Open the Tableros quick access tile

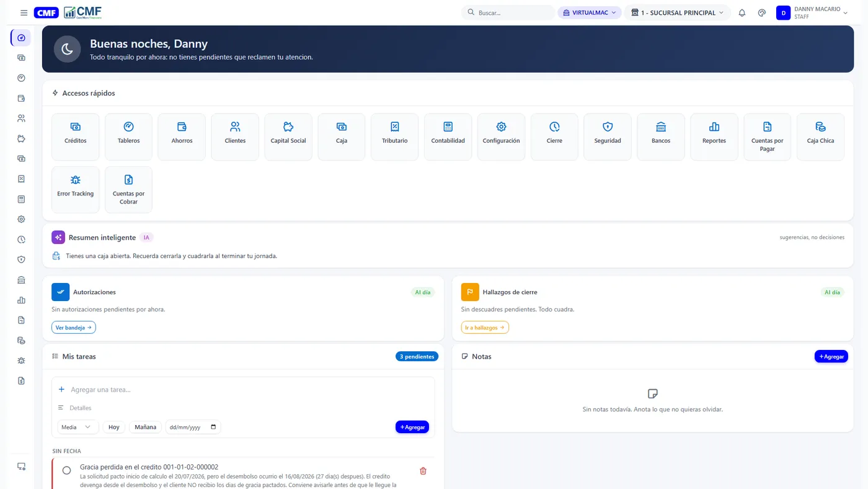coord(128,137)
